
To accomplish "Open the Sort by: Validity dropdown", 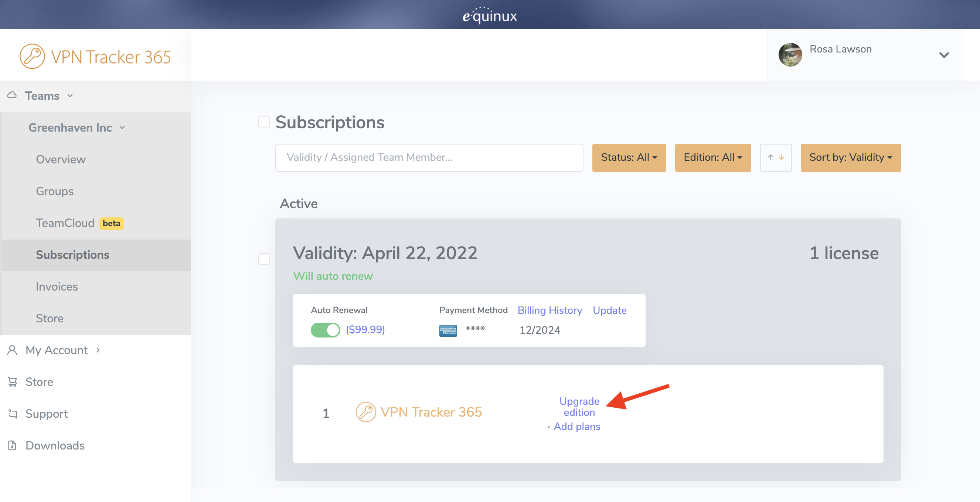I will point(850,157).
